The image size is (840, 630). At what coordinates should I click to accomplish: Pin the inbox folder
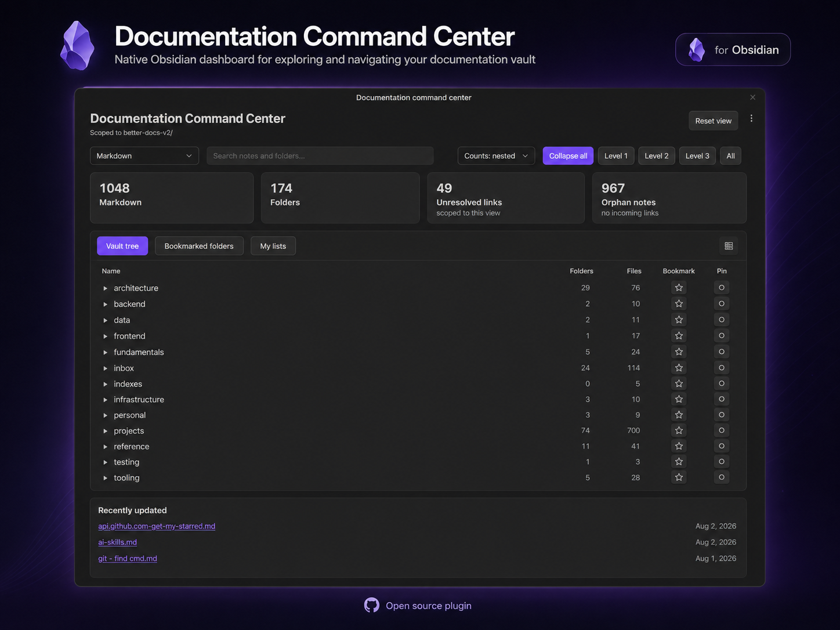pyautogui.click(x=722, y=367)
